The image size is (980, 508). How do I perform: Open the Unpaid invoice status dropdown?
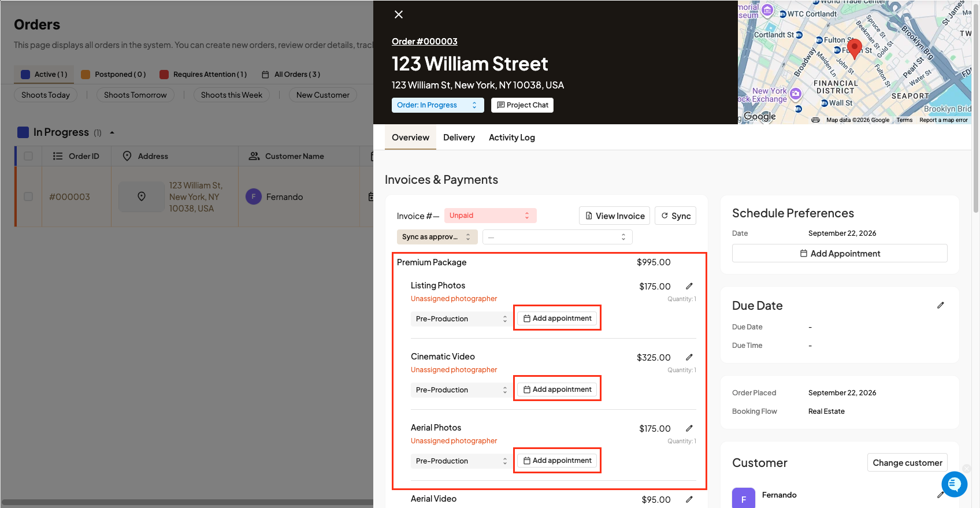tap(491, 216)
